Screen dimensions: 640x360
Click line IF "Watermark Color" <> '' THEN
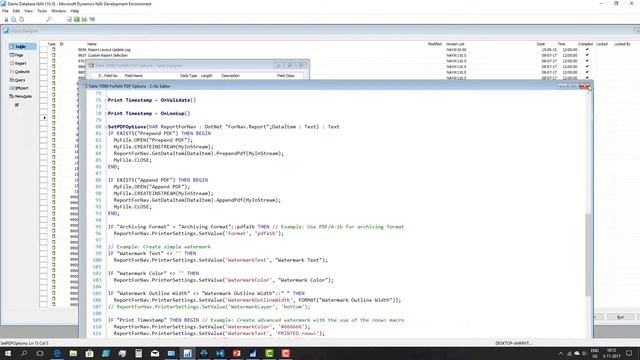(153, 273)
